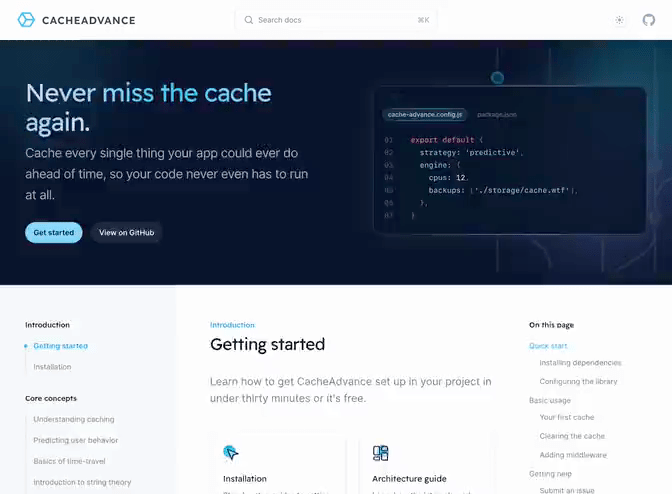The height and width of the screenshot is (494, 672).
Task: Focus the Search docs field
Action: pyautogui.click(x=335, y=20)
